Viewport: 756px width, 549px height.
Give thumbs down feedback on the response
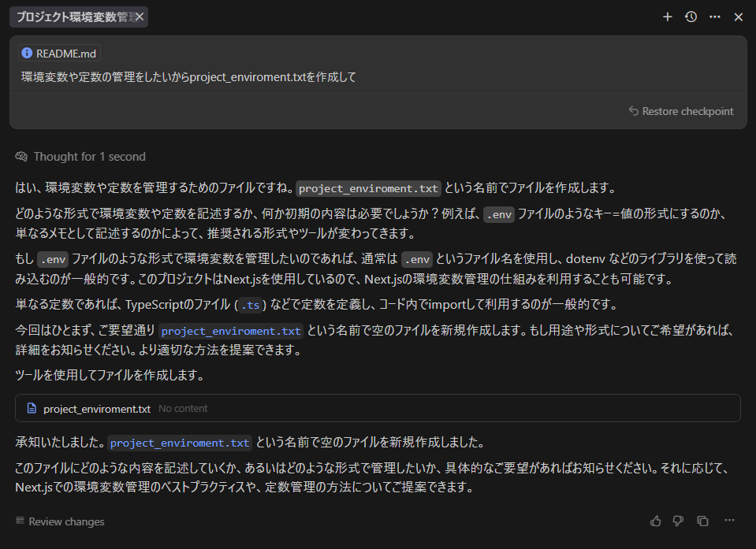point(677,521)
